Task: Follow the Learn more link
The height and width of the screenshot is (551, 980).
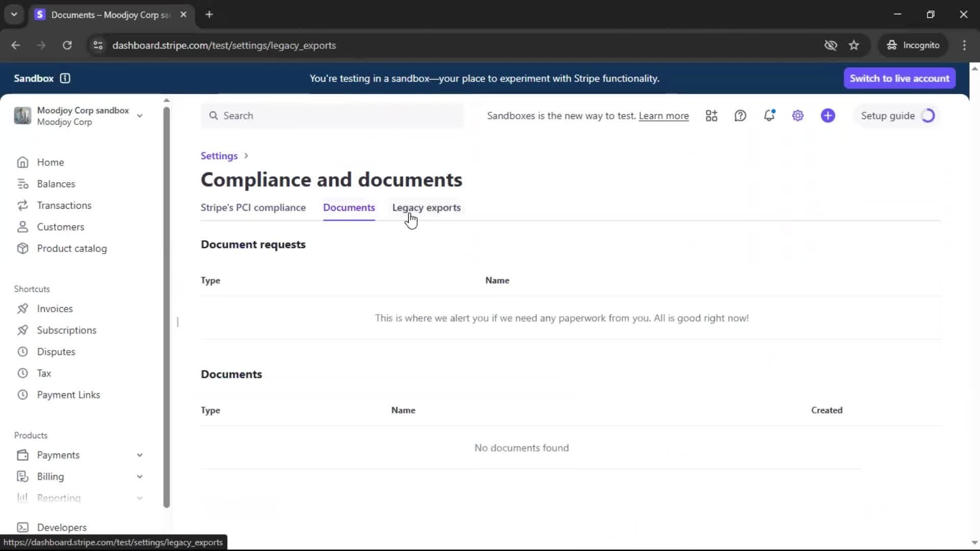Action: click(x=664, y=116)
